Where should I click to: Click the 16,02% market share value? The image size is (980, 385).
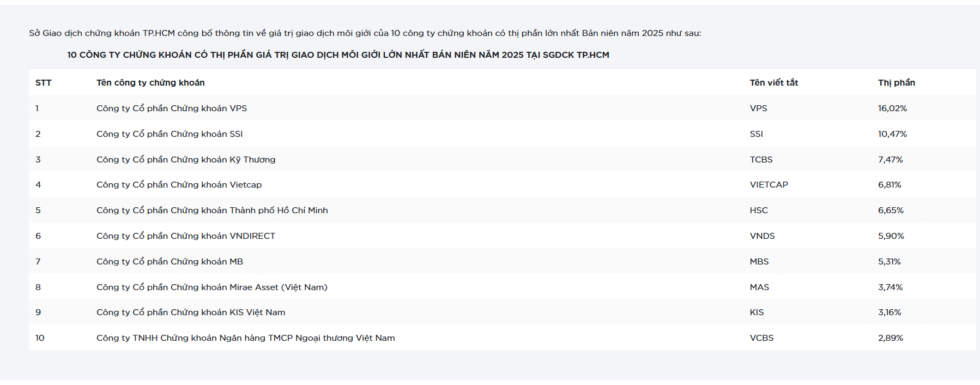point(892,109)
